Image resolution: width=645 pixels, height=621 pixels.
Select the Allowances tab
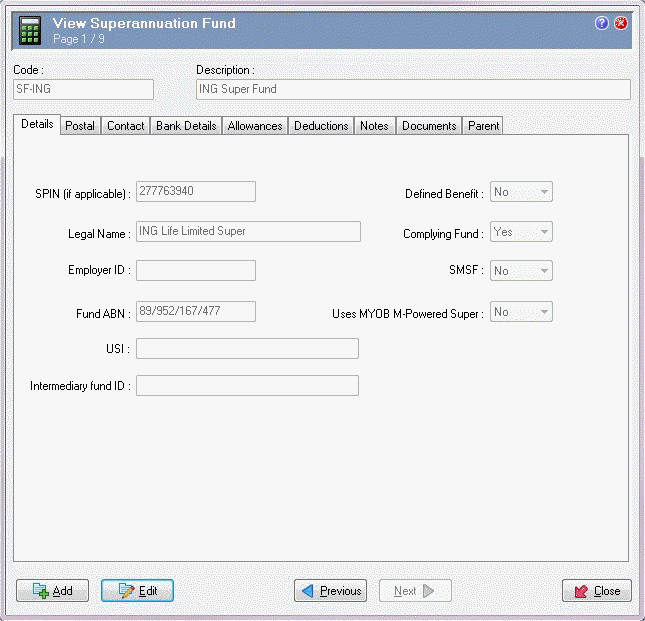coord(255,126)
